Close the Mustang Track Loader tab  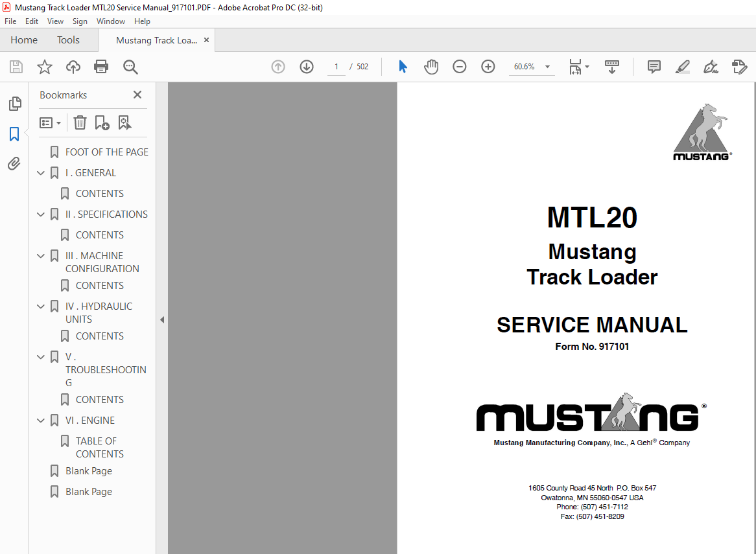click(206, 40)
